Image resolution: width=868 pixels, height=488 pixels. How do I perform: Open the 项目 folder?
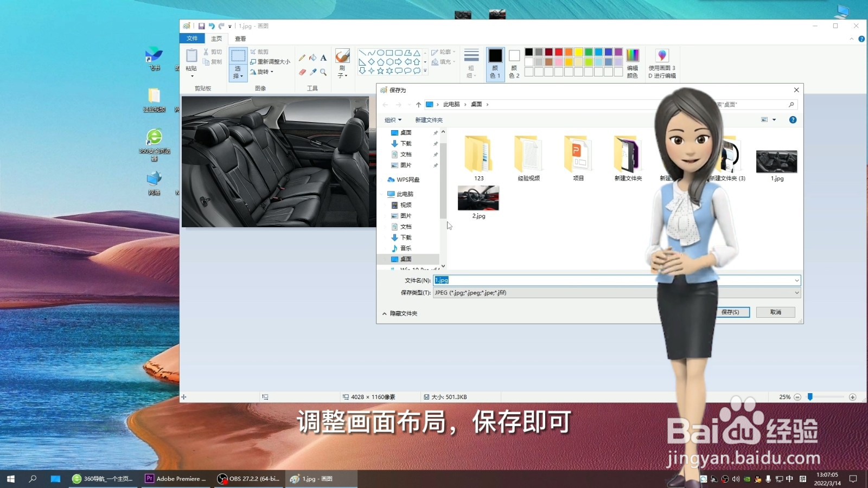(578, 158)
